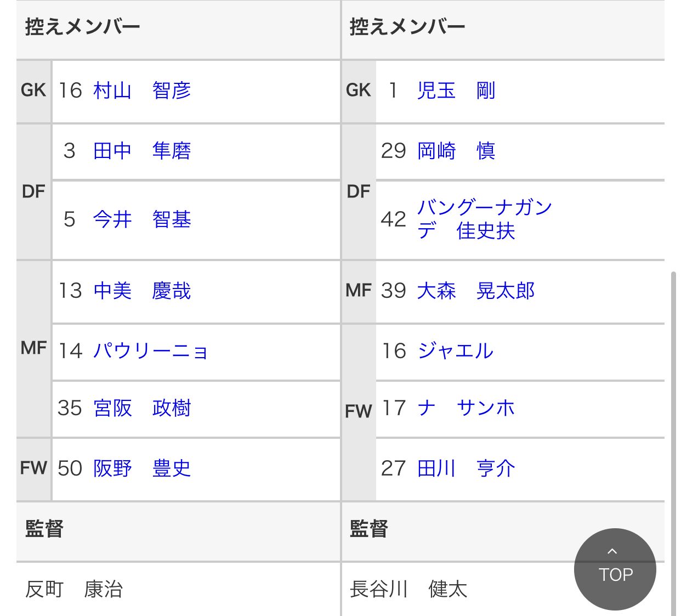681x616 pixels.
Task: Open player link 岡崎 慎
Action: pyautogui.click(x=456, y=151)
